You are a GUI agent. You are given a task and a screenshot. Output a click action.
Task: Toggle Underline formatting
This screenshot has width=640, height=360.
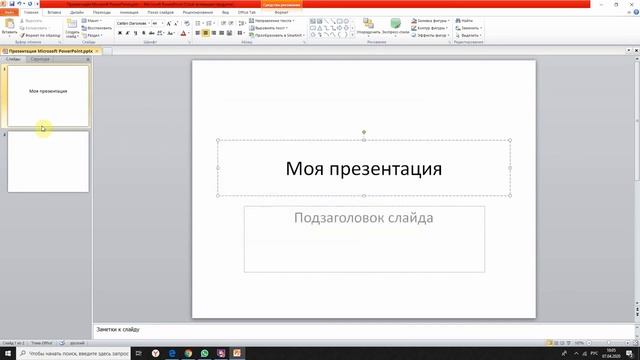(136, 33)
